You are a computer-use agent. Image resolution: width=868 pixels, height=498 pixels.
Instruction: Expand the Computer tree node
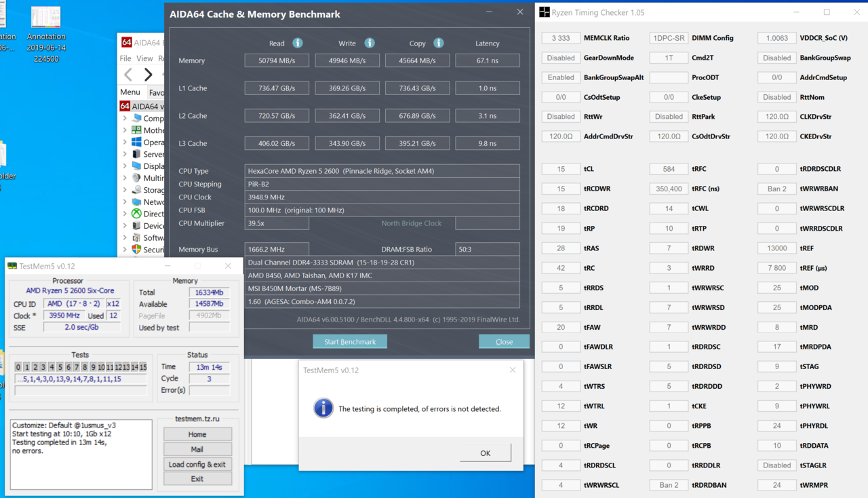click(125, 118)
